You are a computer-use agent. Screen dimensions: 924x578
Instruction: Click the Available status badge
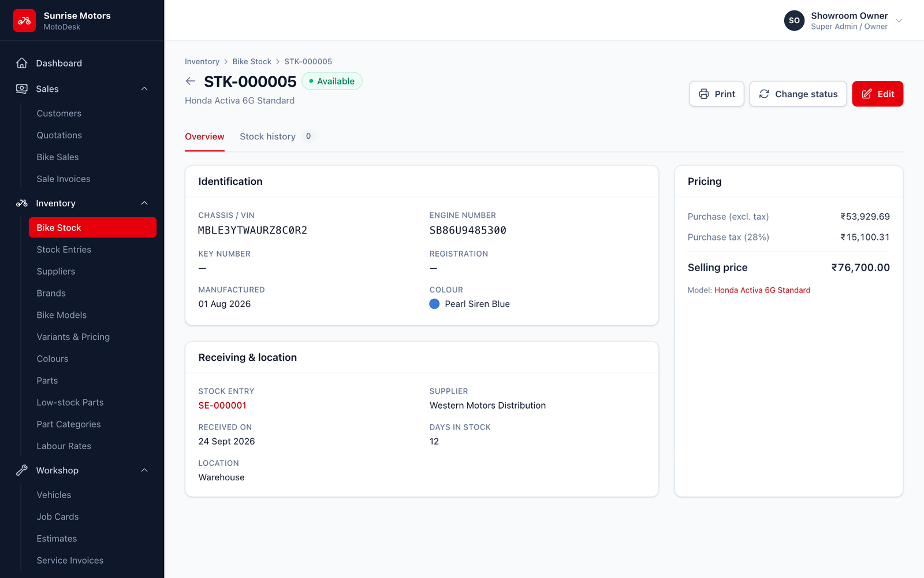332,81
